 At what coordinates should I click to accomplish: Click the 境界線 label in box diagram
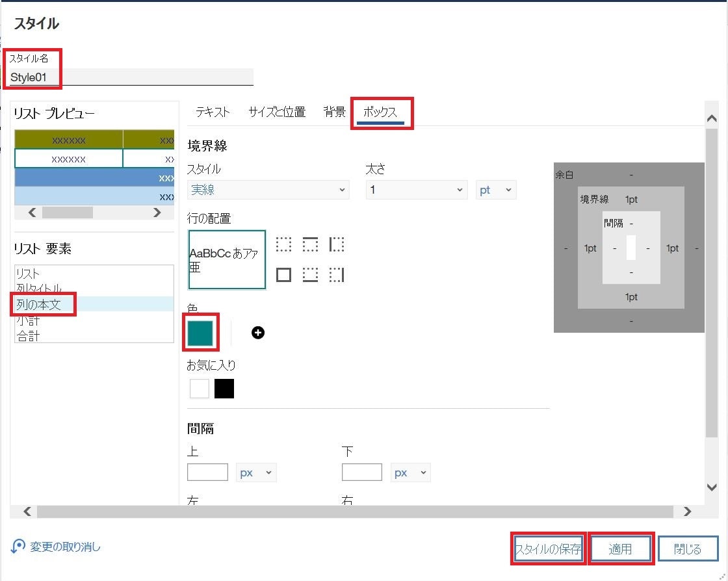coord(594,200)
